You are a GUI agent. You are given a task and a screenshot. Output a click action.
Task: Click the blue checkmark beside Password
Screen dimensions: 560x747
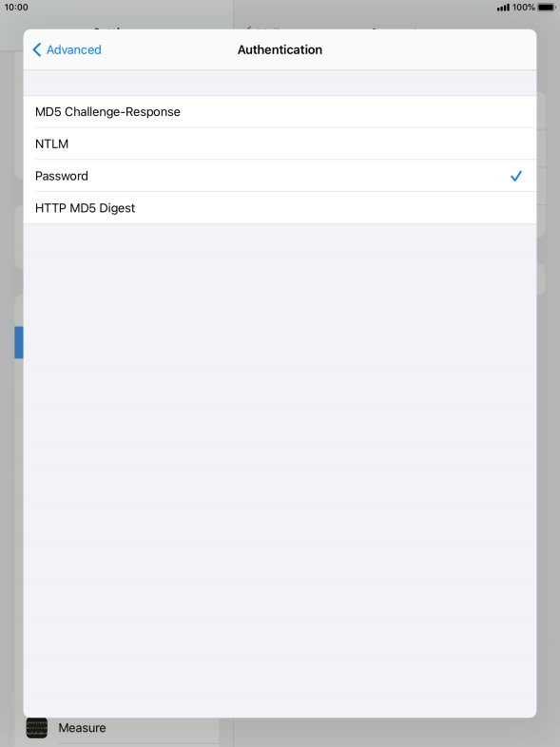pyautogui.click(x=516, y=176)
